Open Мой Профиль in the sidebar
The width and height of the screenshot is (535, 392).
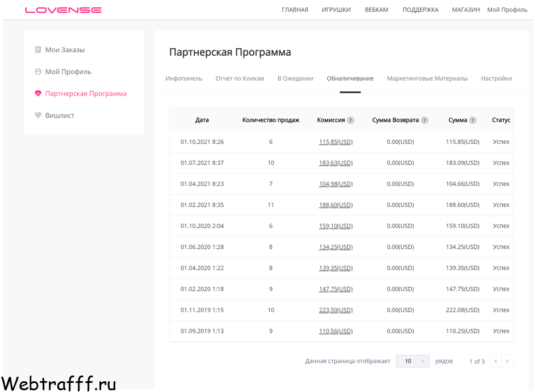pyautogui.click(x=68, y=72)
